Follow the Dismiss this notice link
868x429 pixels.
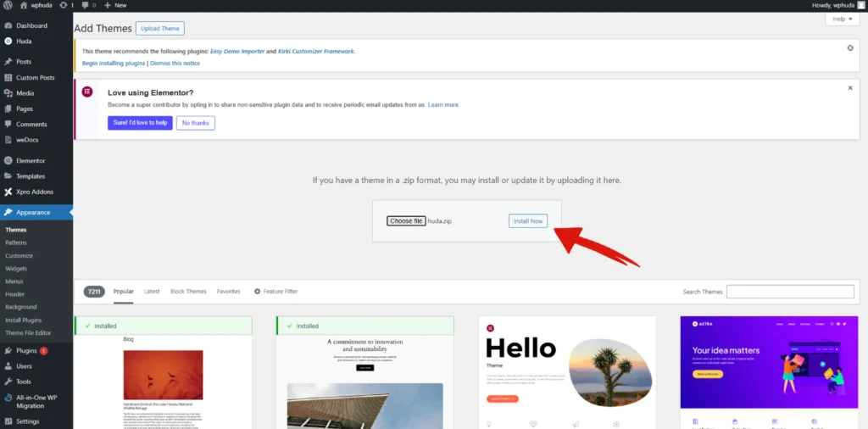pyautogui.click(x=175, y=63)
